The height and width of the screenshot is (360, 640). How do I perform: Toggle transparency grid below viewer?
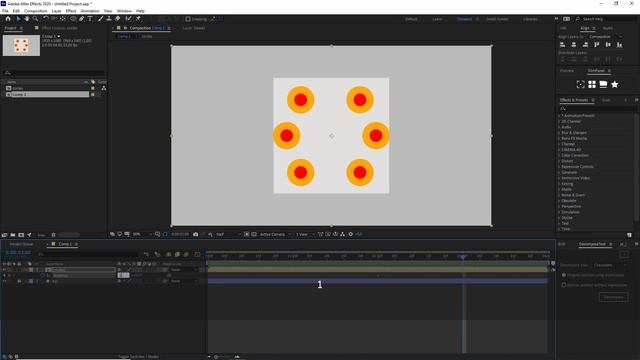click(x=254, y=234)
